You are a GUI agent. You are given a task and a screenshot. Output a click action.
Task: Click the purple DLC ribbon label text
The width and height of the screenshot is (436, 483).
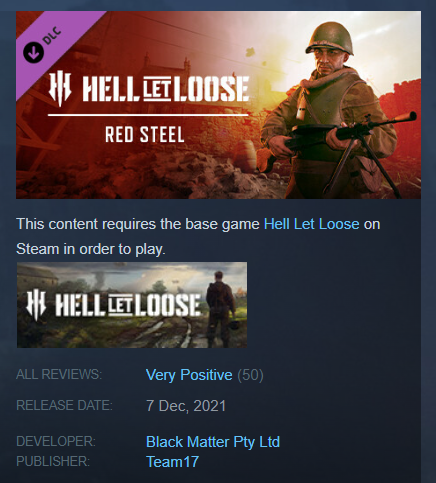(x=52, y=36)
